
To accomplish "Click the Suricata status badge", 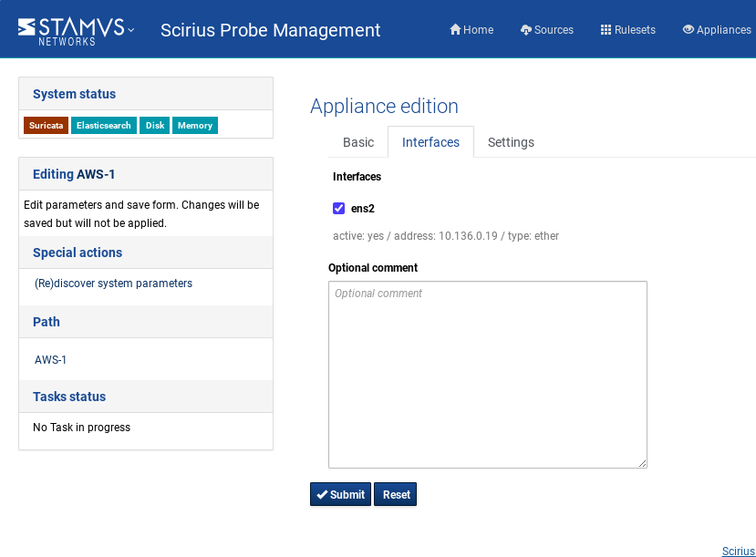I will point(46,126).
